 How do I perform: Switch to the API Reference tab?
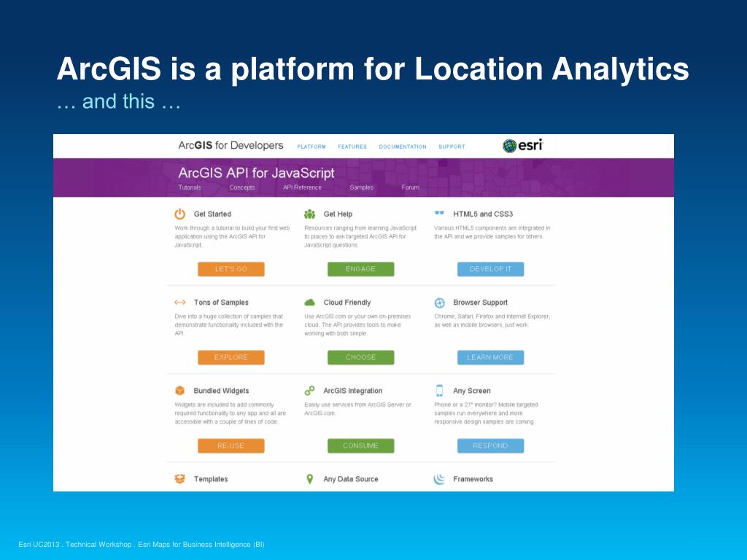(x=302, y=187)
